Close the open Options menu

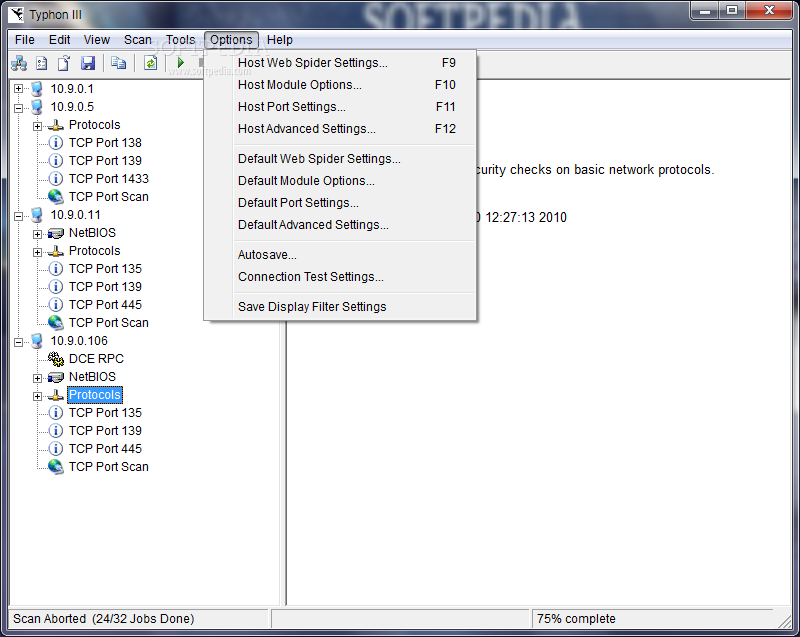pyautogui.click(x=231, y=40)
